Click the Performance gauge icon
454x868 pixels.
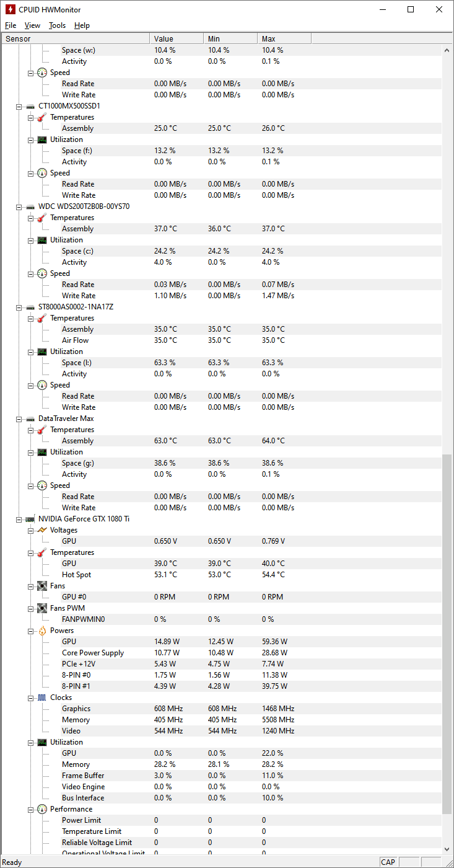point(41,809)
